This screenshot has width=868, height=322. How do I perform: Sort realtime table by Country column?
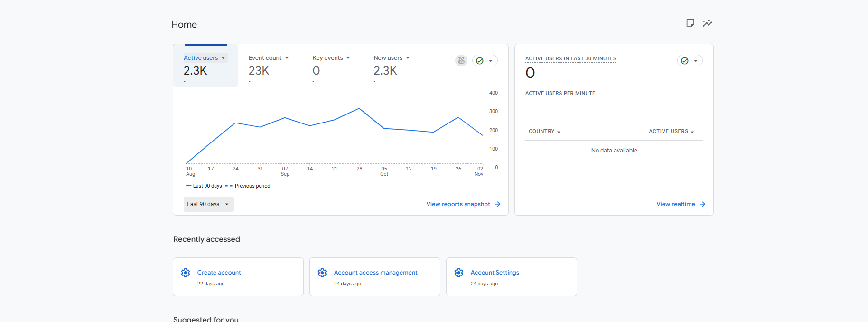[544, 132]
